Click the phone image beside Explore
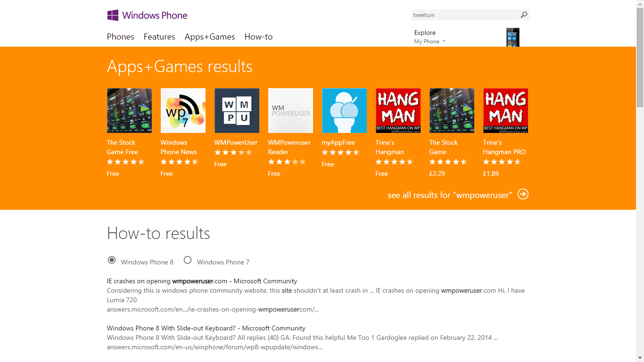The width and height of the screenshot is (644, 362). coord(513,37)
